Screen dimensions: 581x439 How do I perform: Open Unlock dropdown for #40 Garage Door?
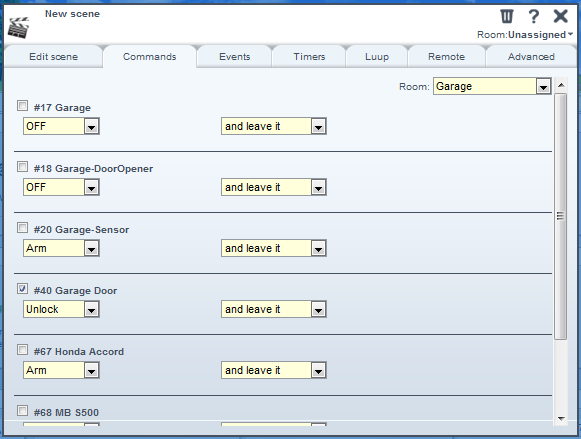[61, 309]
